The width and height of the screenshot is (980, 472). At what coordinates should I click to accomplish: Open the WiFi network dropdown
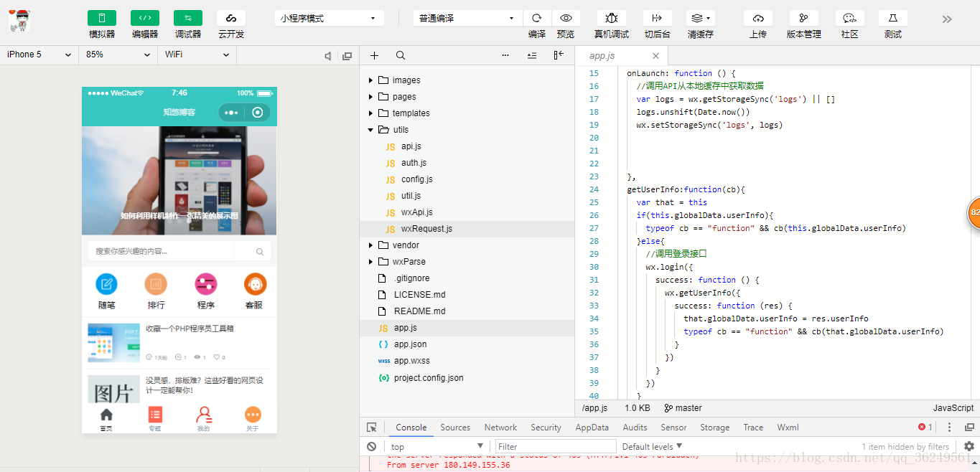(197, 55)
